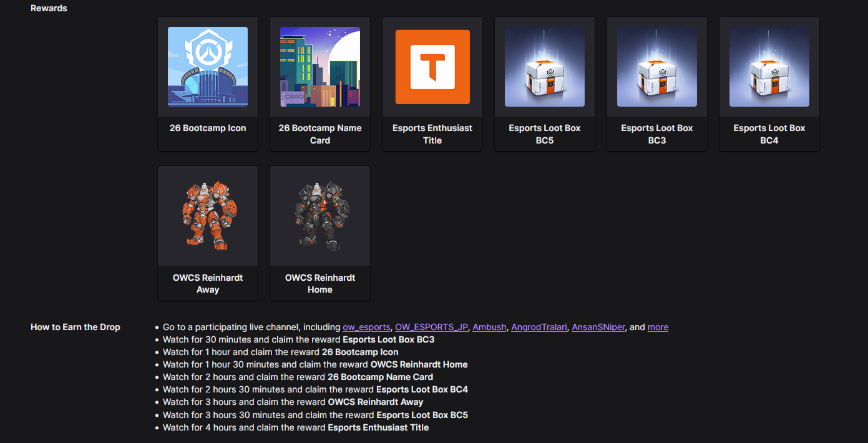The image size is (868, 443).
Task: Open the Esports Loot Box BC4 image
Action: [x=769, y=67]
